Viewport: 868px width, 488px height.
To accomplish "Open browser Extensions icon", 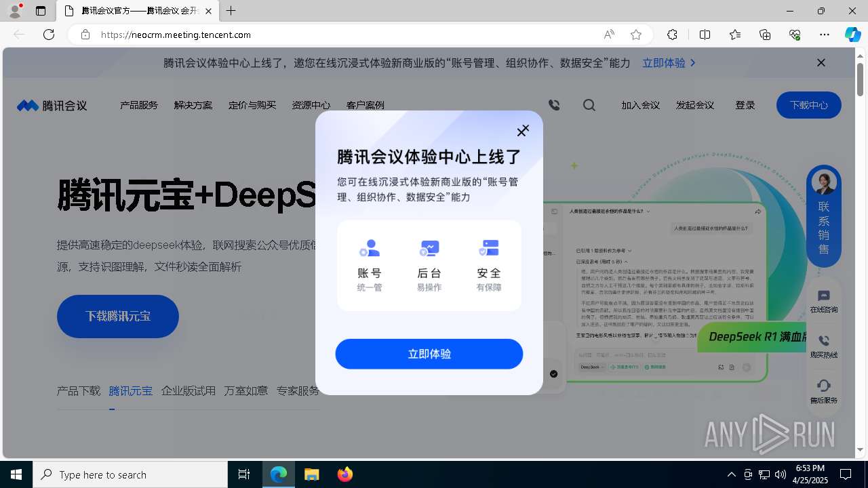I will pos(672,35).
